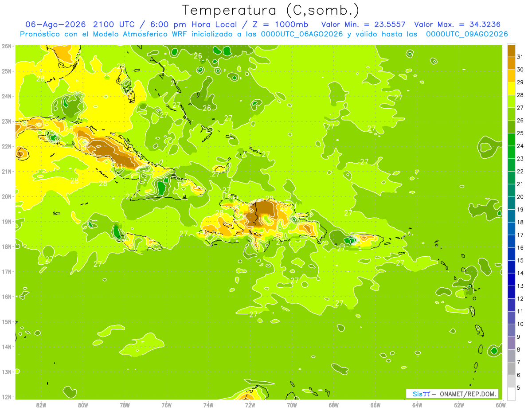Click the 80W longitude axis label

82,405
